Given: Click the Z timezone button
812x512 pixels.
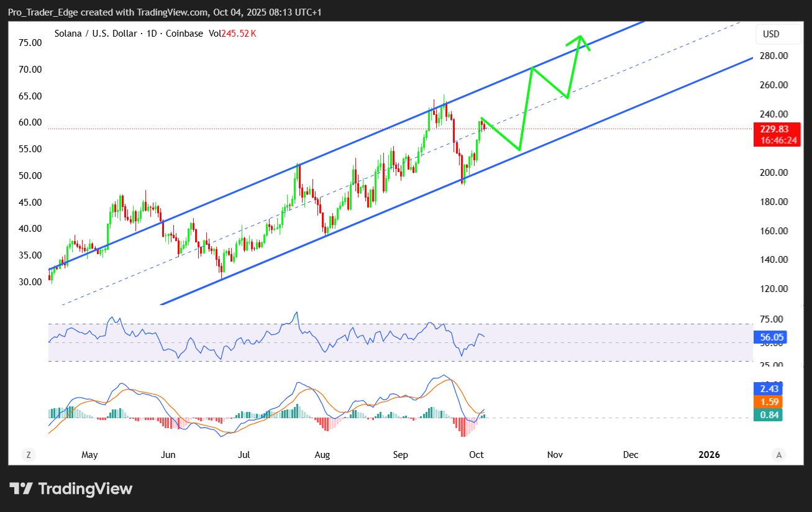Looking at the screenshot, I should [29, 455].
